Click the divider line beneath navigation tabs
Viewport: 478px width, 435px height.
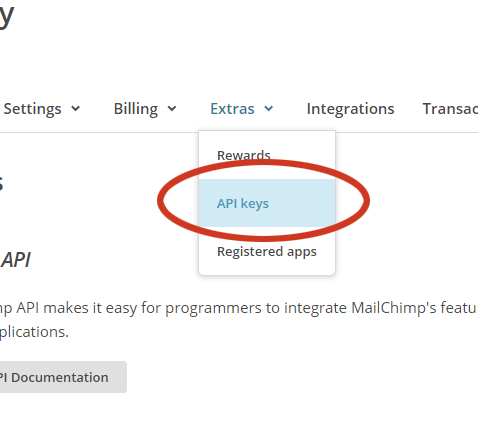coord(99,132)
